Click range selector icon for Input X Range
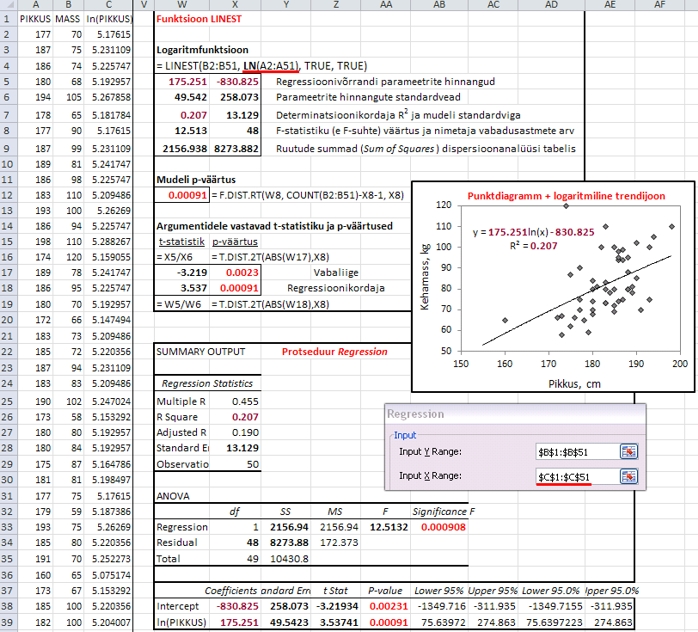Viewport: 698px width, 632px height. 629,477
